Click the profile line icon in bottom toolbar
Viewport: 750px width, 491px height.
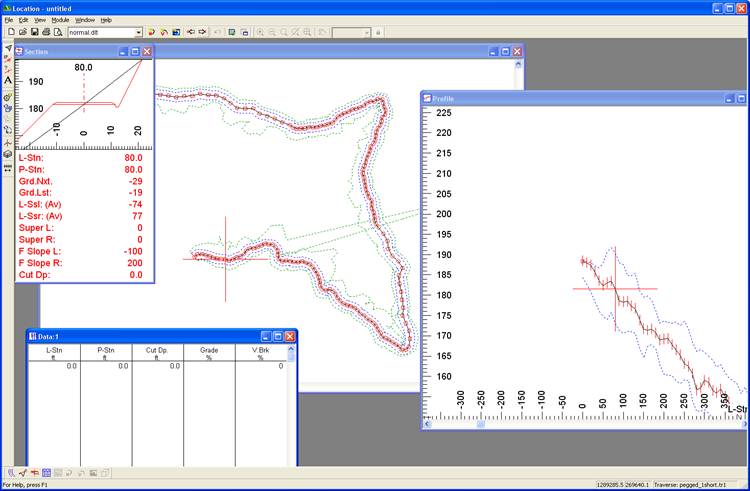(x=22, y=473)
